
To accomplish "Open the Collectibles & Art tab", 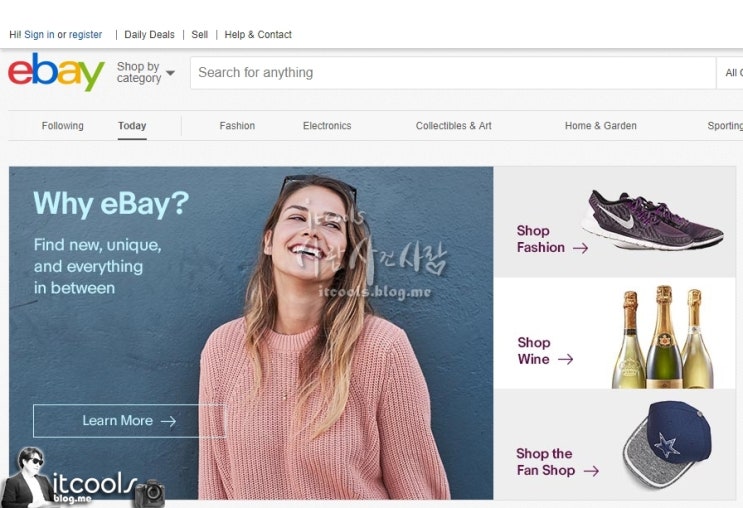I will pos(453,126).
